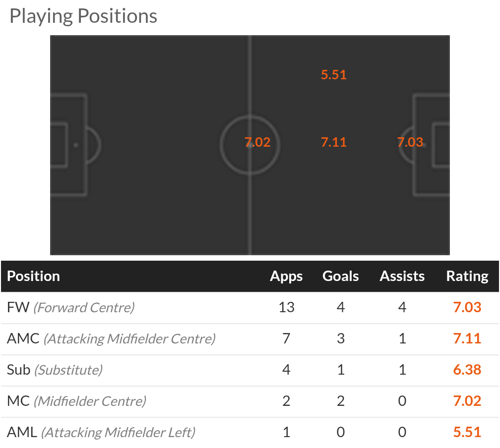
Task: Click the 6.38 rating in Sub row
Action: (467, 370)
